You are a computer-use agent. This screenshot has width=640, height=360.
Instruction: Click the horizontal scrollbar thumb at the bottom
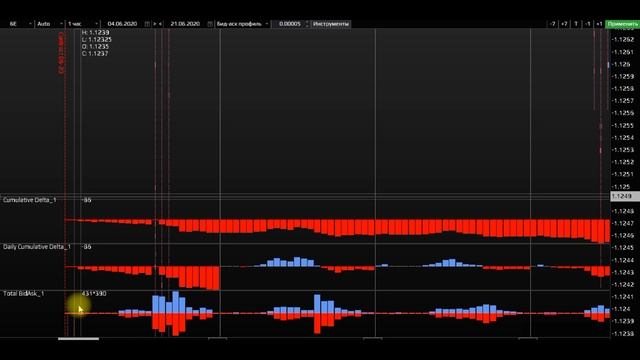(x=78, y=338)
